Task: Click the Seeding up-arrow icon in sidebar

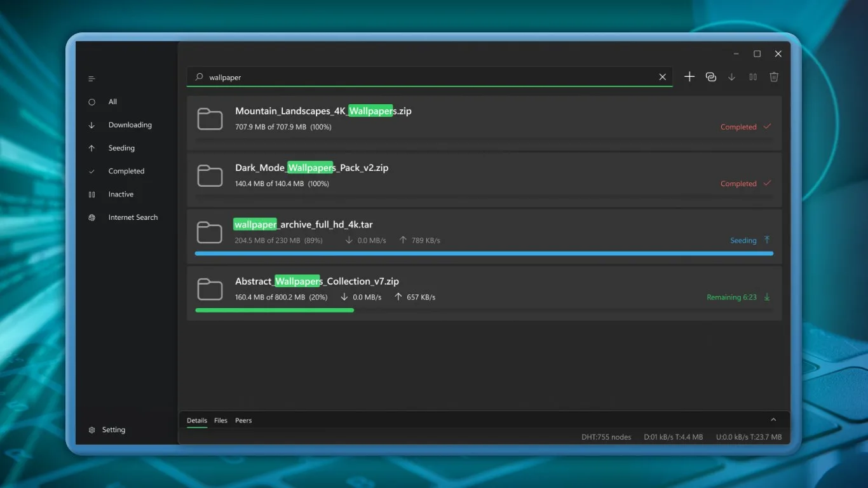Action: 92,148
